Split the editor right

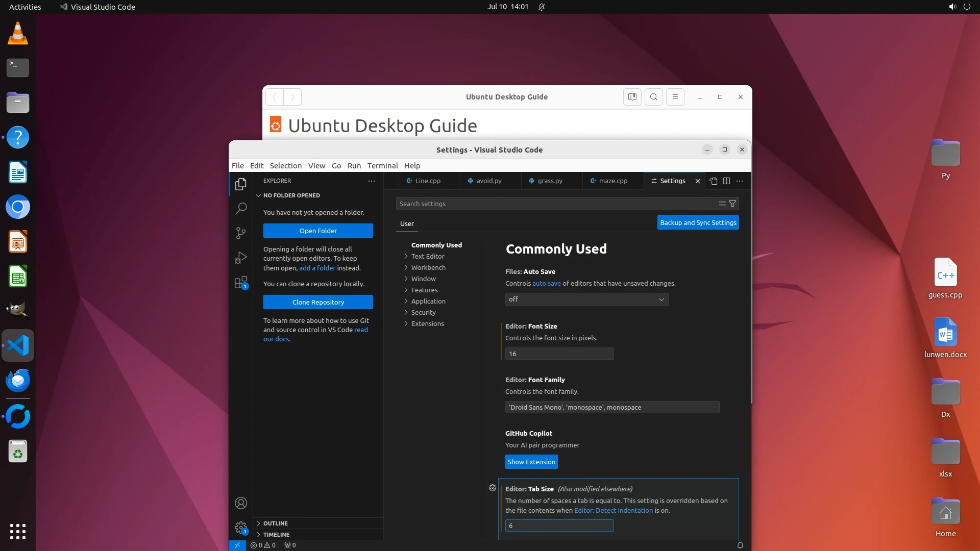[x=726, y=181]
